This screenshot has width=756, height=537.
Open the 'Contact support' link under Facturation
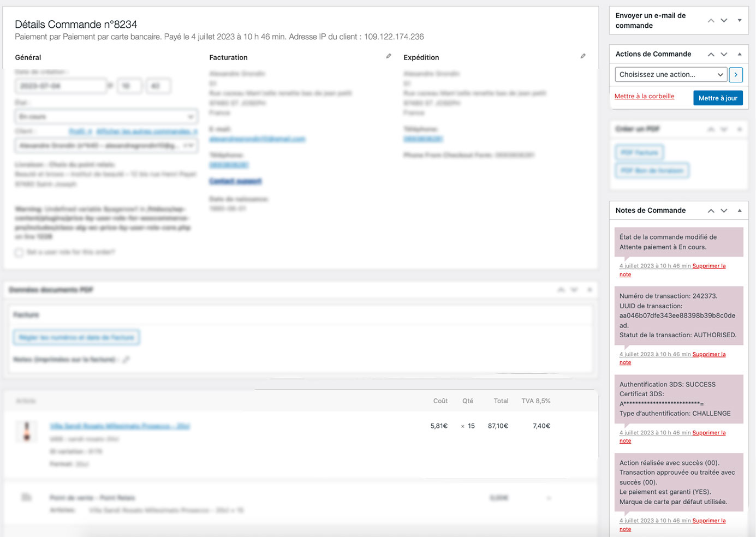235,181
